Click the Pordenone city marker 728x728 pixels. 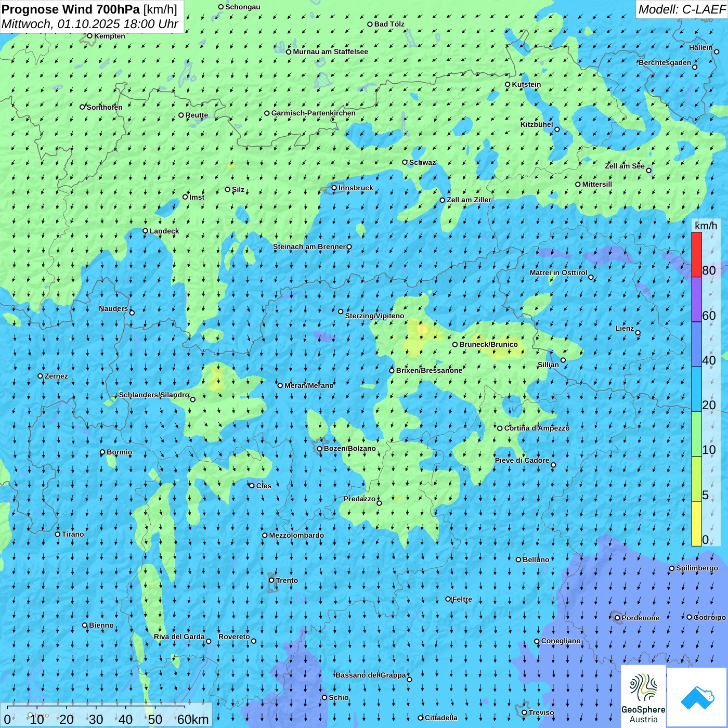point(617,618)
